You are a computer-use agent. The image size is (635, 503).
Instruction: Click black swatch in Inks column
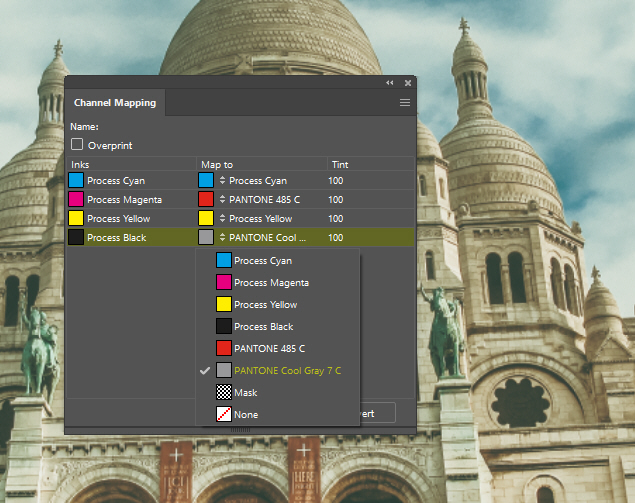(76, 237)
